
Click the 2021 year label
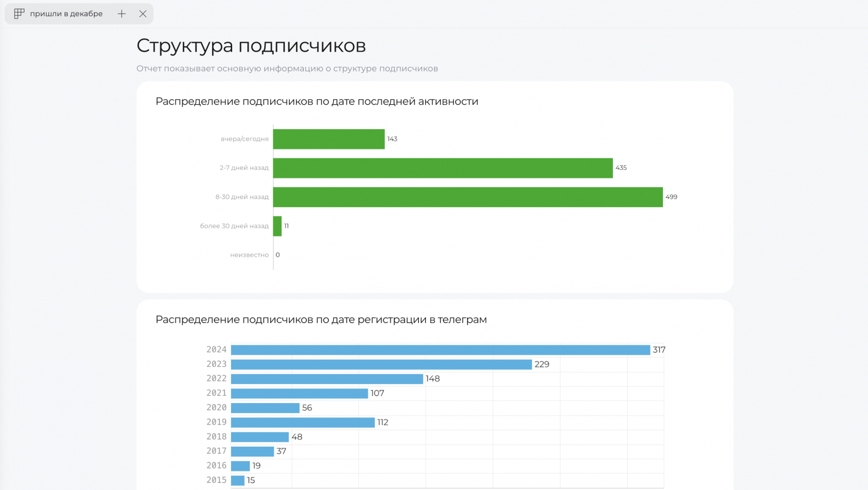pyautogui.click(x=216, y=393)
